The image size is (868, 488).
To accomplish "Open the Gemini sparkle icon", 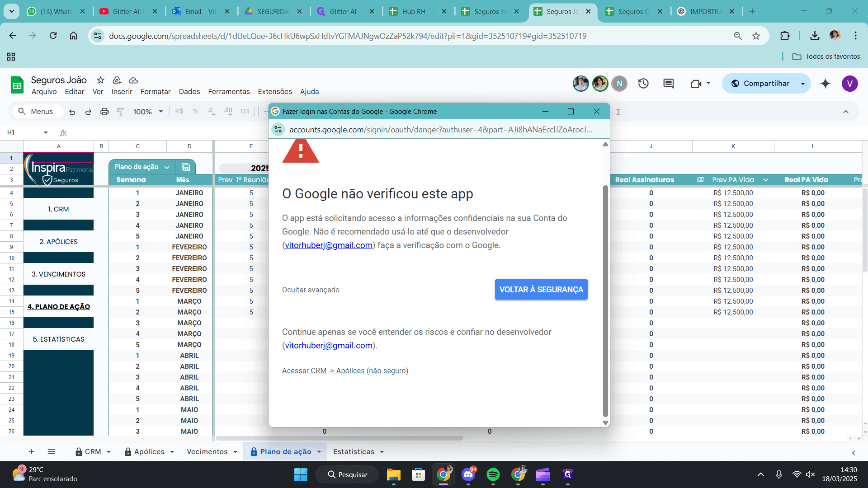I will pyautogui.click(x=825, y=84).
